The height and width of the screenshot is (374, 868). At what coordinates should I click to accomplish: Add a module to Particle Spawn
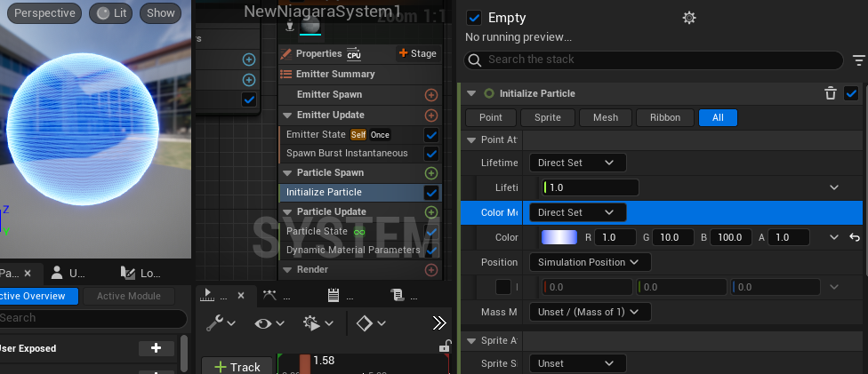click(431, 173)
